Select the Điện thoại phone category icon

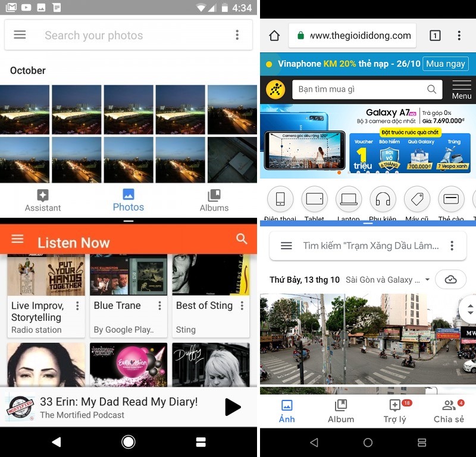point(280,199)
